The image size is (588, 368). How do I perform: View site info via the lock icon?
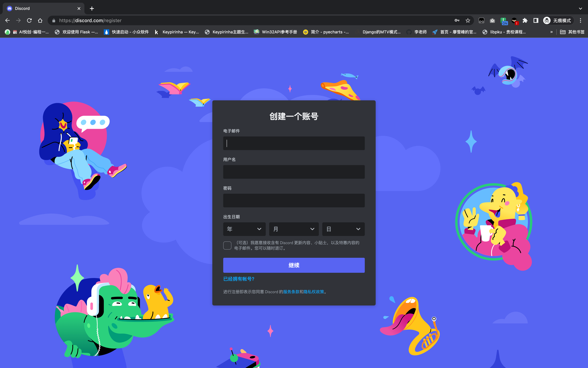coord(54,20)
